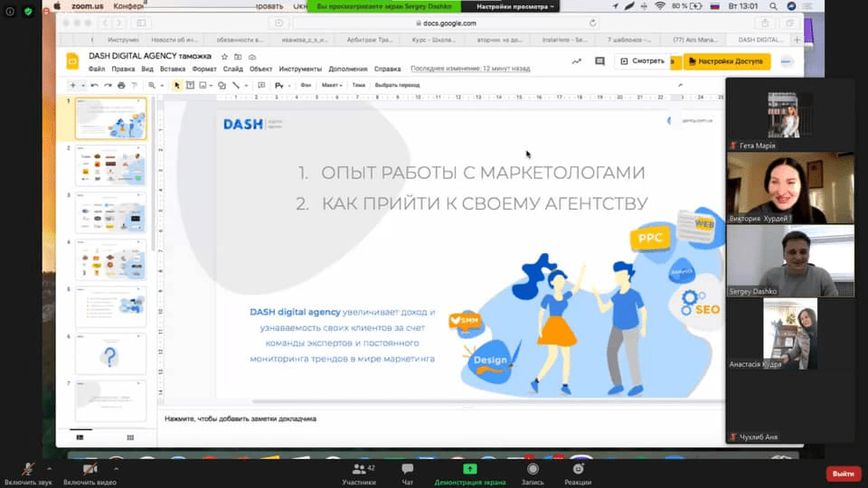
Task: Open comment history speech bubble icon
Action: 599,61
